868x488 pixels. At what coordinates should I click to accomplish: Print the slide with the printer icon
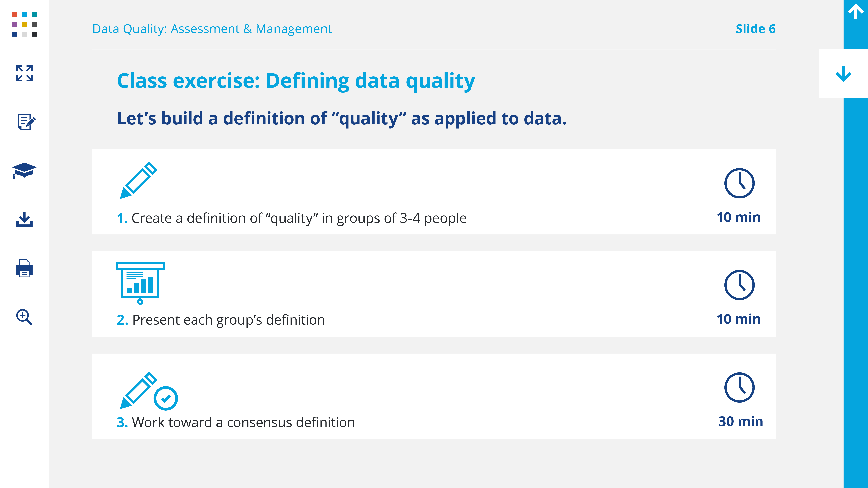click(24, 268)
